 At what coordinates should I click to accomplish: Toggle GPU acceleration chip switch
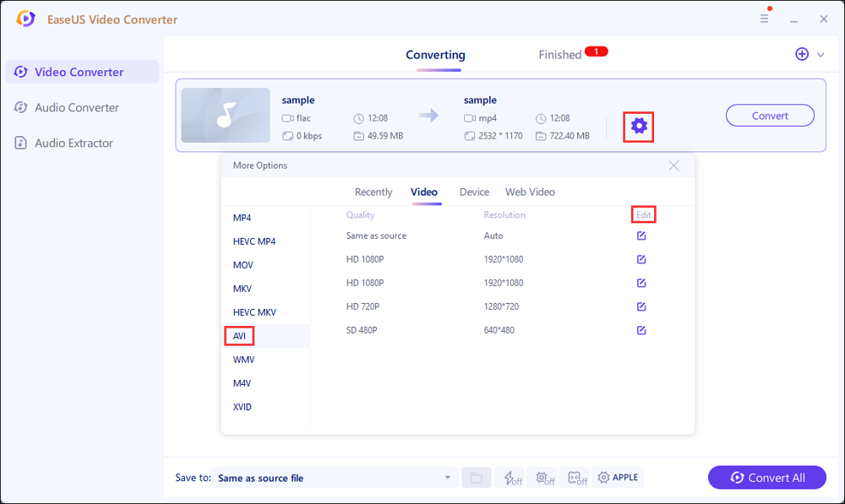pyautogui.click(x=545, y=478)
